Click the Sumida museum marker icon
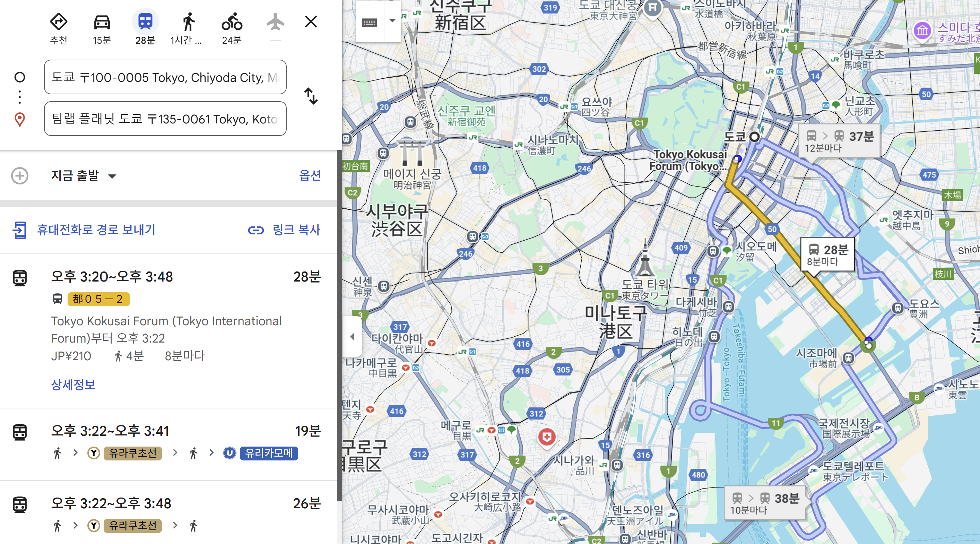980x544 pixels. click(922, 31)
